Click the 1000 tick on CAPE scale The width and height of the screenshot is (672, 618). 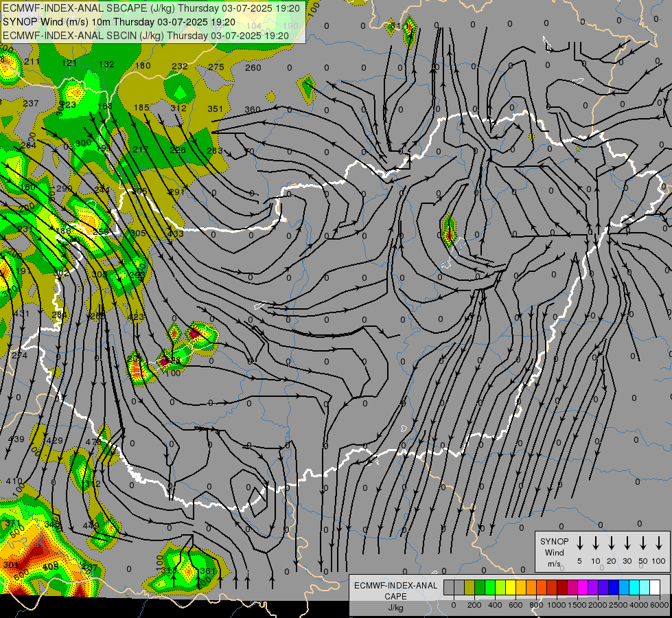tap(557, 605)
